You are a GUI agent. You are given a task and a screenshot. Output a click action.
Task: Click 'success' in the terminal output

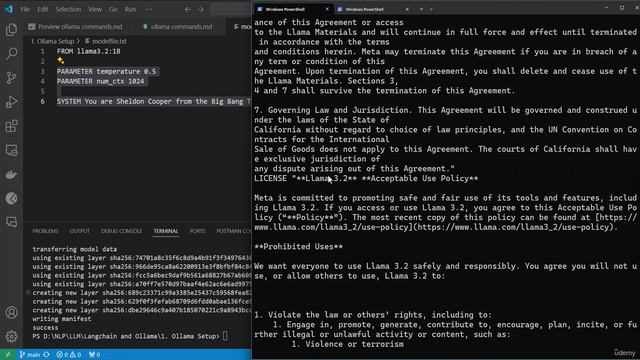click(x=45, y=327)
